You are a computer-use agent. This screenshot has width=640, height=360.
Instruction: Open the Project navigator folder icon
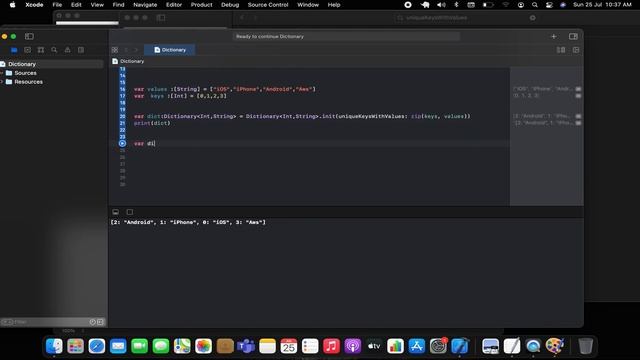pos(14,50)
